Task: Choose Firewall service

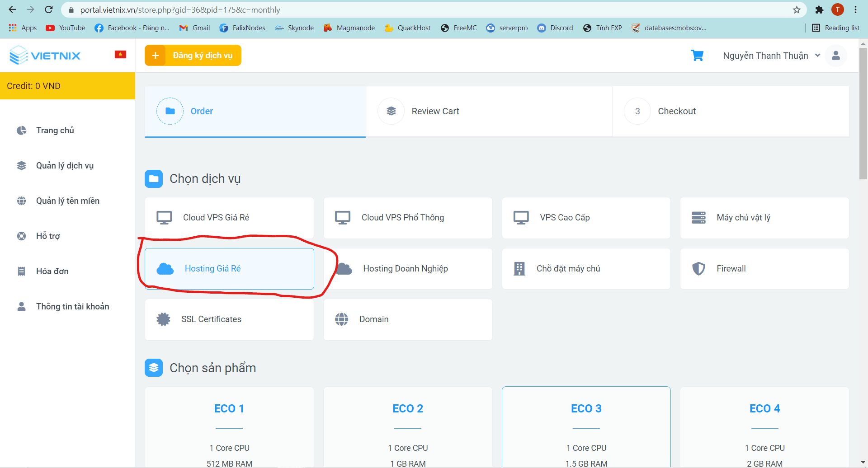Action: pos(764,269)
